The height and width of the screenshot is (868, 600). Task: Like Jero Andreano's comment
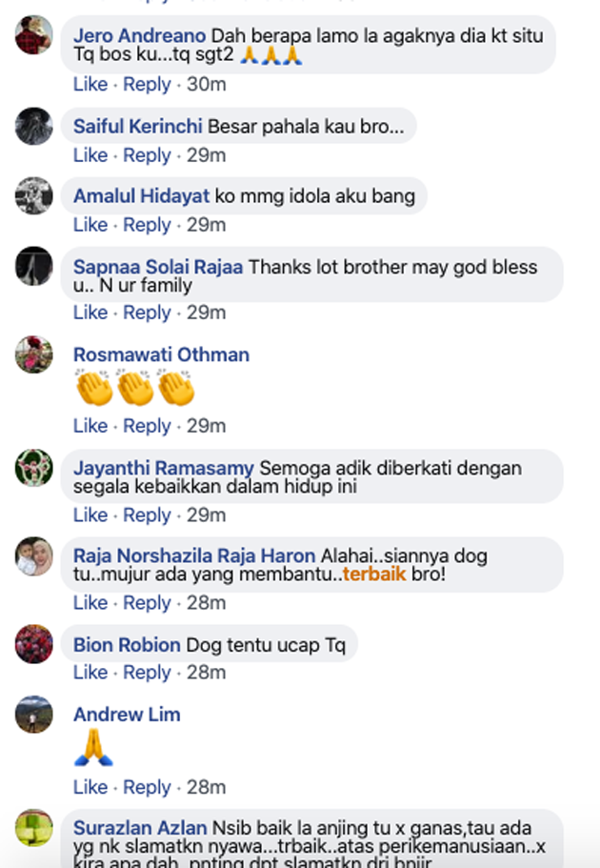tap(90, 84)
